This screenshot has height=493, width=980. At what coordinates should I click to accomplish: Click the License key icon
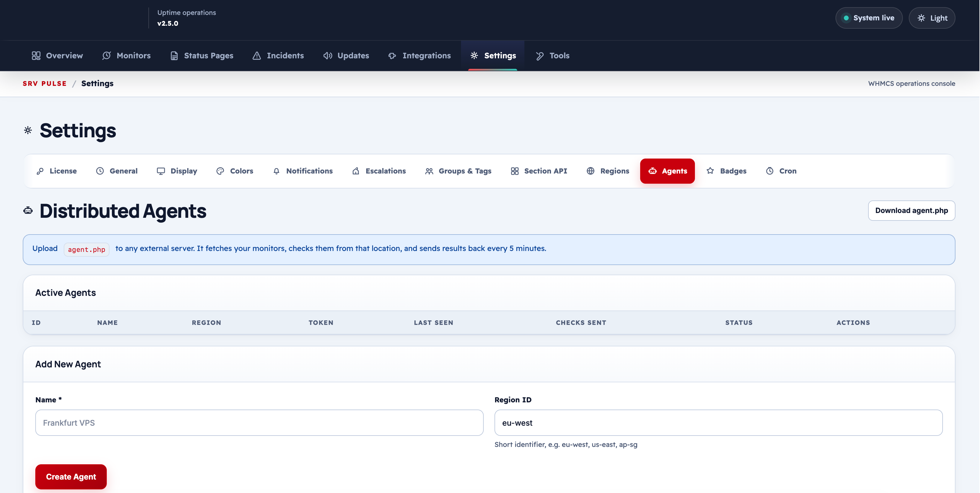(x=40, y=171)
